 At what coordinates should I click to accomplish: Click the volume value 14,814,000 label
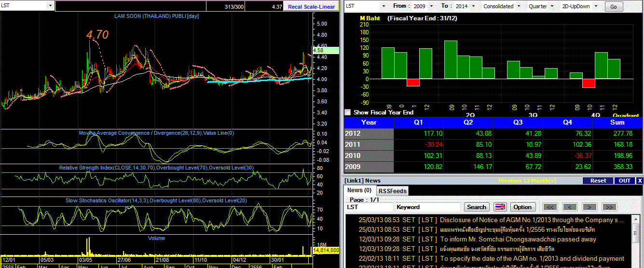(x=326, y=251)
